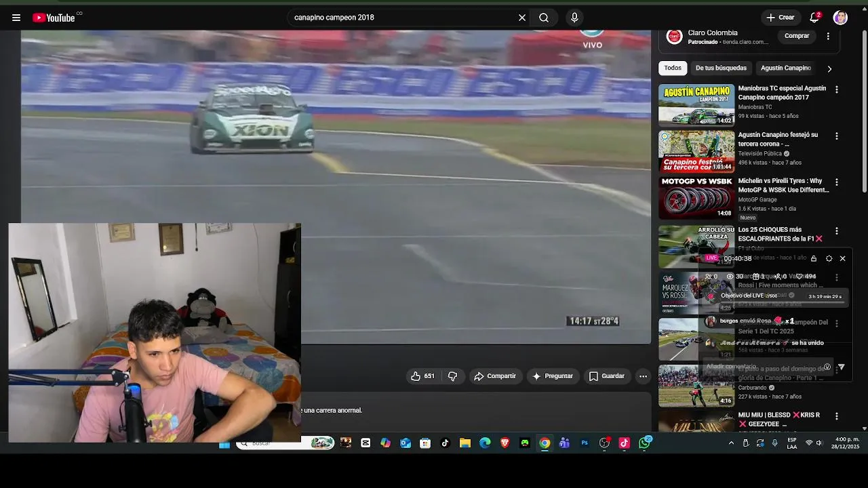The width and height of the screenshot is (868, 488).
Task: Open Brave browser from the taskbar
Action: pyautogui.click(x=505, y=443)
